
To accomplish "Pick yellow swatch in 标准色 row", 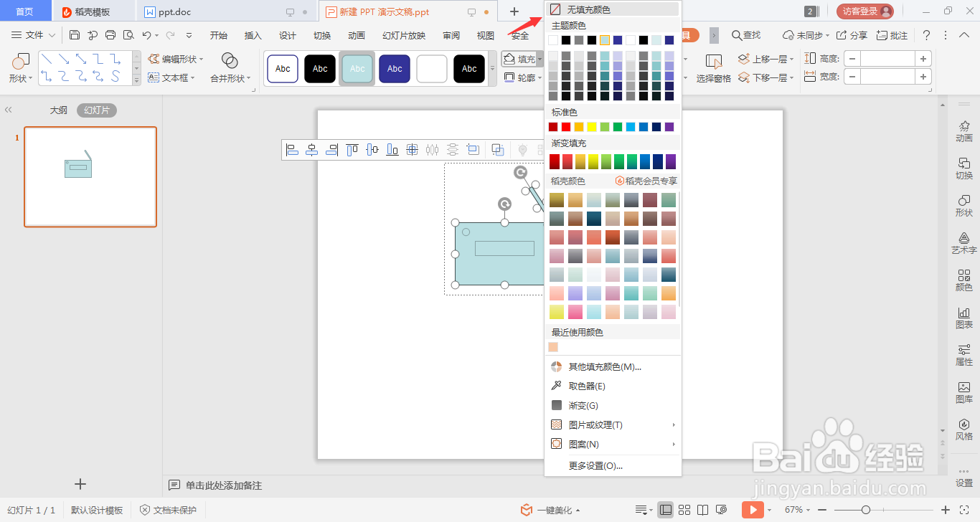I will click(x=592, y=127).
